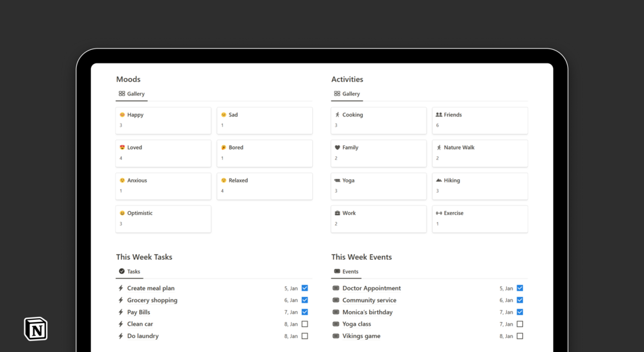Click the This Week Tasks heading
Viewport: 644px width, 352px height.
(x=144, y=257)
